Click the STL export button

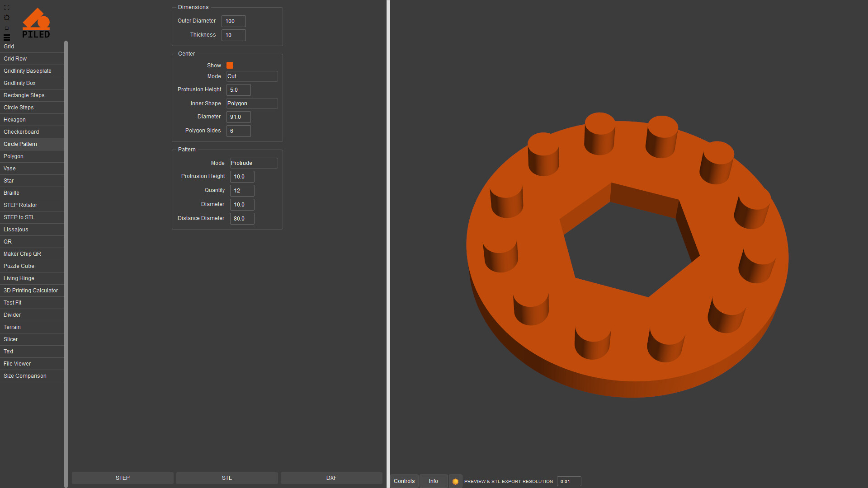(227, 478)
